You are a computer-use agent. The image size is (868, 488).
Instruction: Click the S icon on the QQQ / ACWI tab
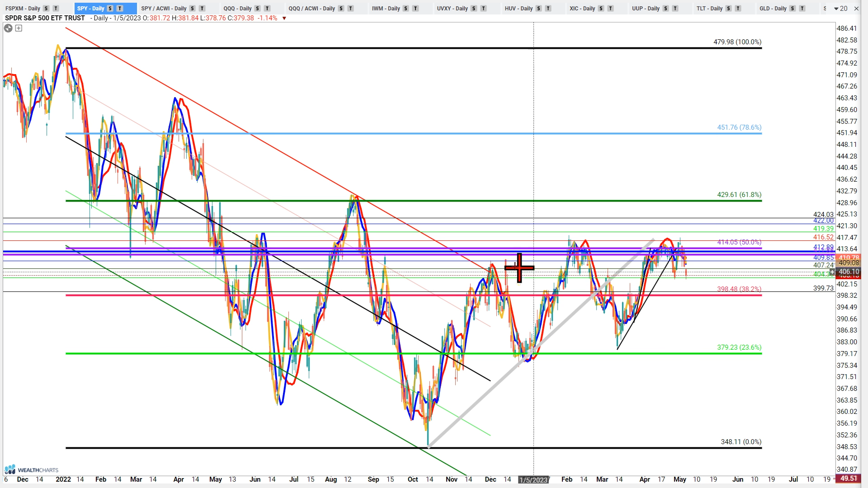click(x=341, y=9)
